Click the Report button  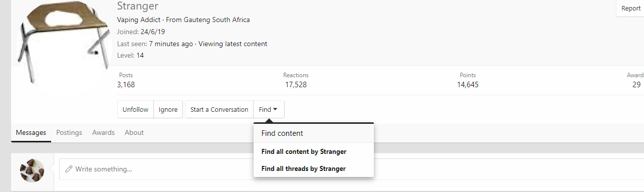[x=630, y=9]
